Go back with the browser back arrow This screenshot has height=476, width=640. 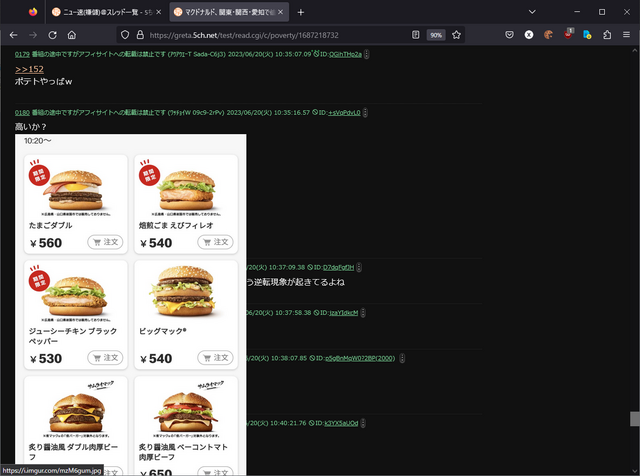[x=13, y=35]
